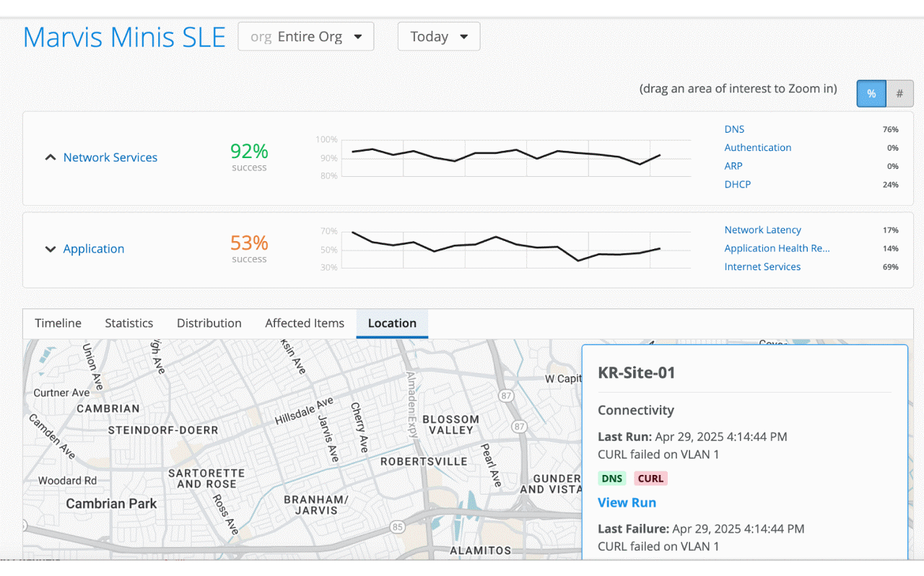Image resolution: width=924 pixels, height=576 pixels.
Task: Click Highway 85 shield icon on map
Action: coord(397,528)
